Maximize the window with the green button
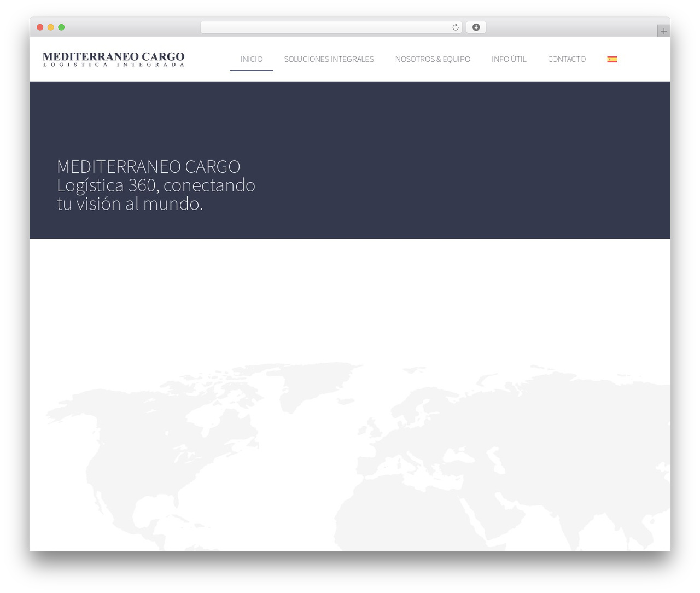The height and width of the screenshot is (593, 700). [x=61, y=27]
